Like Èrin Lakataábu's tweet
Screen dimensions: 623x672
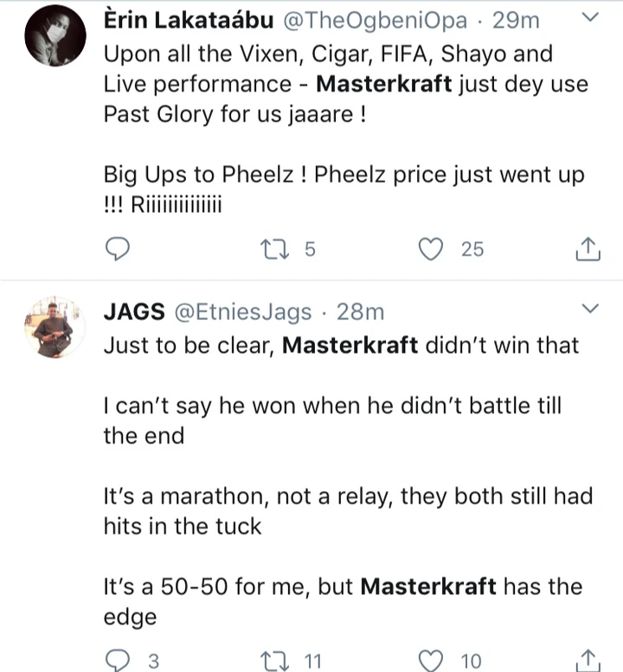tap(430, 249)
